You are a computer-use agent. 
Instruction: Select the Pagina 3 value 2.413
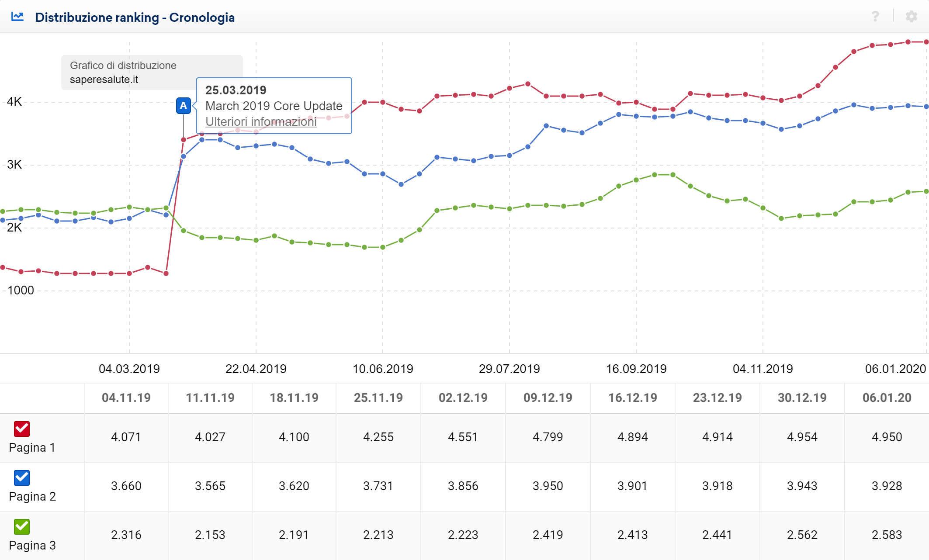click(633, 535)
